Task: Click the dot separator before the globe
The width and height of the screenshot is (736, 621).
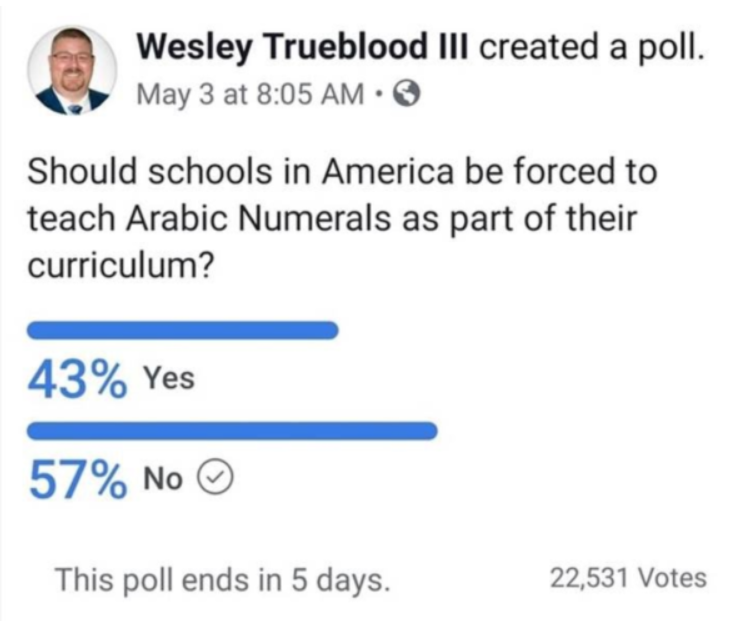Action: click(381, 97)
